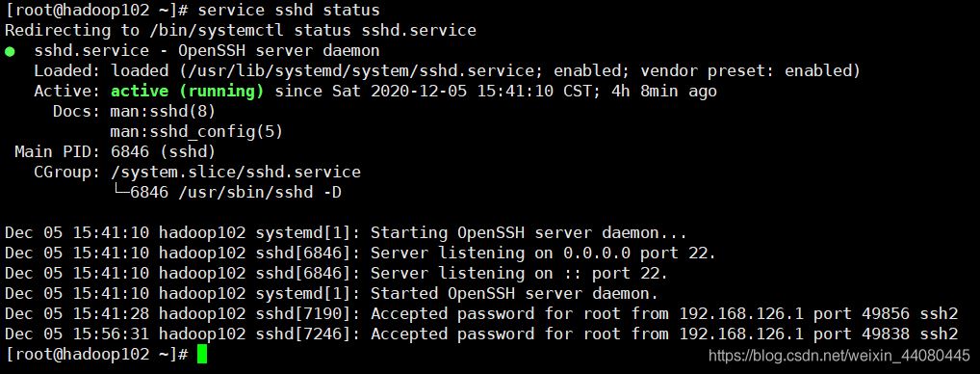Screen dimensions: 980x374
Task: Click 'man:sshd_config(5)' docs reference
Action: coord(197,132)
